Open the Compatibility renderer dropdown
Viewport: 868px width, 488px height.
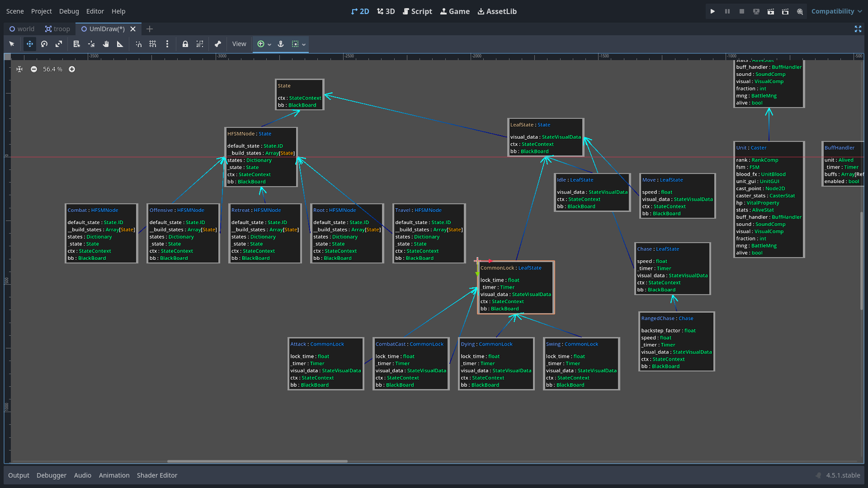836,11
